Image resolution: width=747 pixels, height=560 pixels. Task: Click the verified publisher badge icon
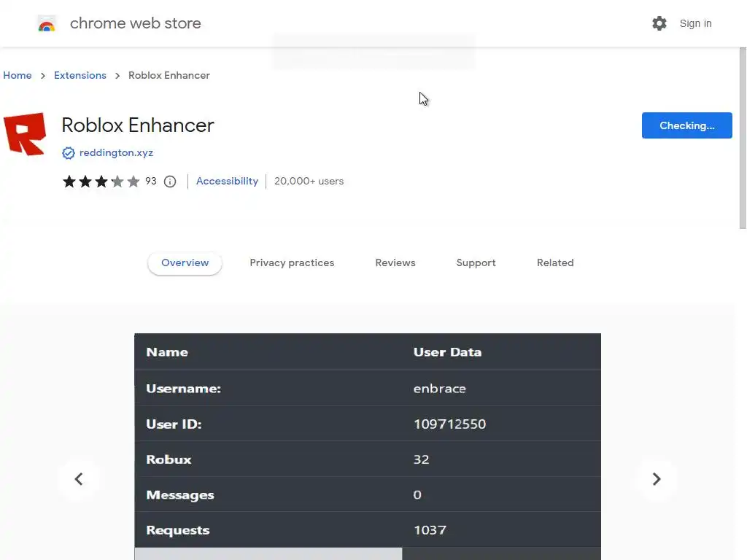[69, 153]
